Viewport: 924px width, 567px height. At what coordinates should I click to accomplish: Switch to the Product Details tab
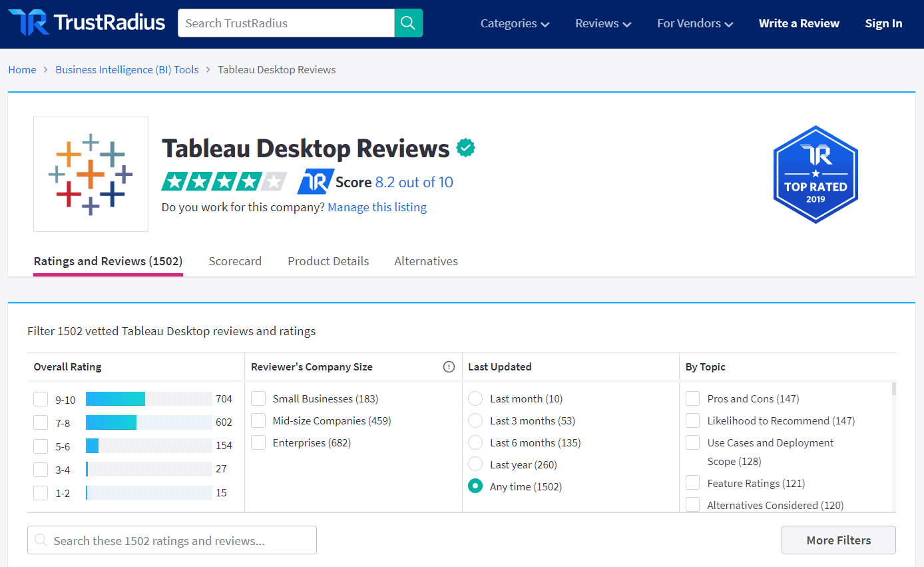328,261
